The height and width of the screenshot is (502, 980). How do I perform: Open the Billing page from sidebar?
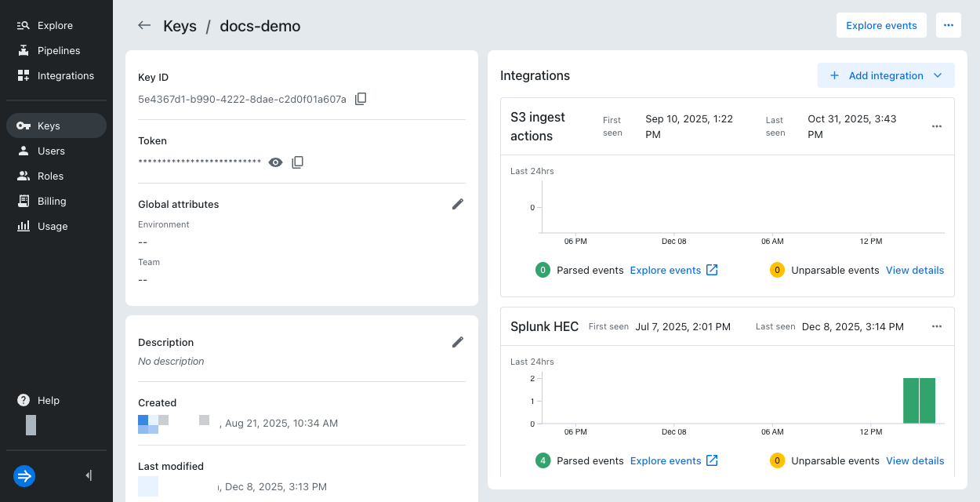52,201
